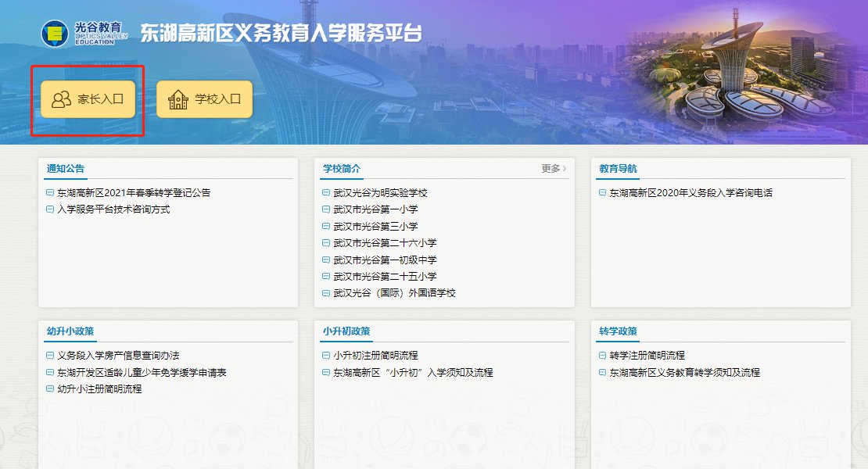Image resolution: width=868 pixels, height=469 pixels.
Task: Click bullet icon beside 转学注册简明流程
Action: [602, 355]
